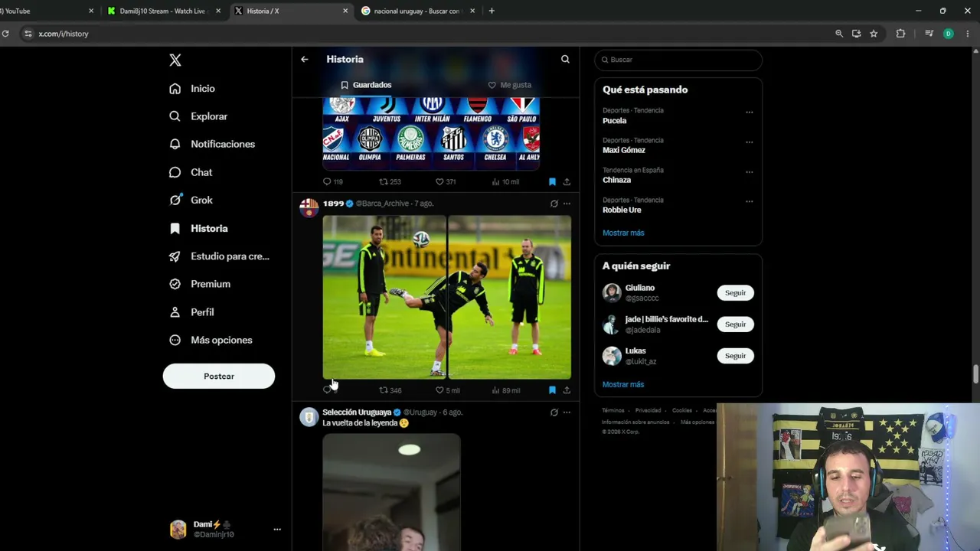Go to the X logo home
980x551 pixels.
click(x=175, y=60)
